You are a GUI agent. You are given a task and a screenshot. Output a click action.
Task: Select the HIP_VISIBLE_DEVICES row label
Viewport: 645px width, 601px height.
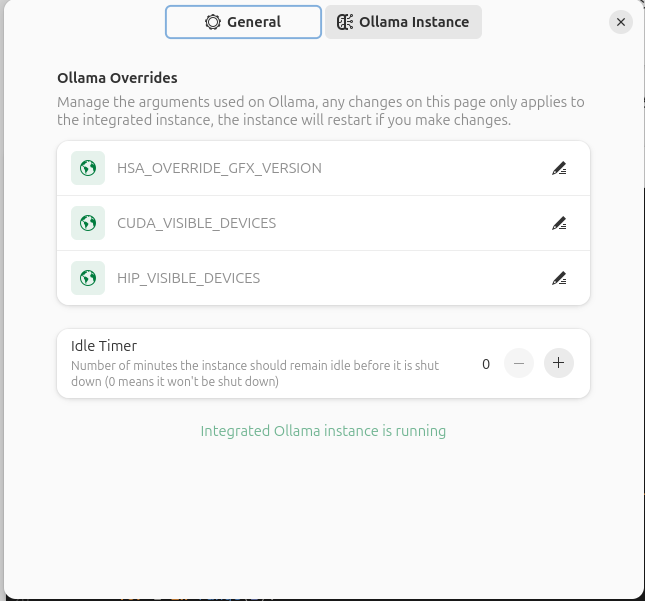tap(188, 278)
